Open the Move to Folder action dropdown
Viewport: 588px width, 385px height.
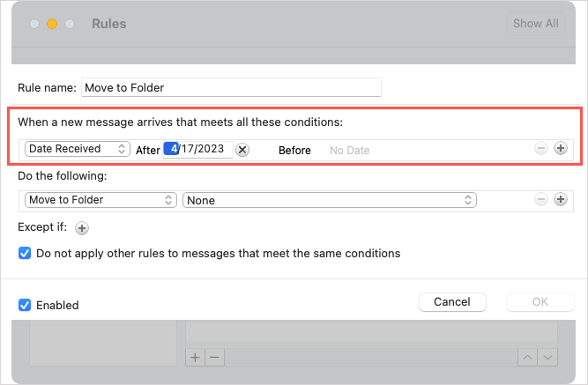[x=100, y=200]
